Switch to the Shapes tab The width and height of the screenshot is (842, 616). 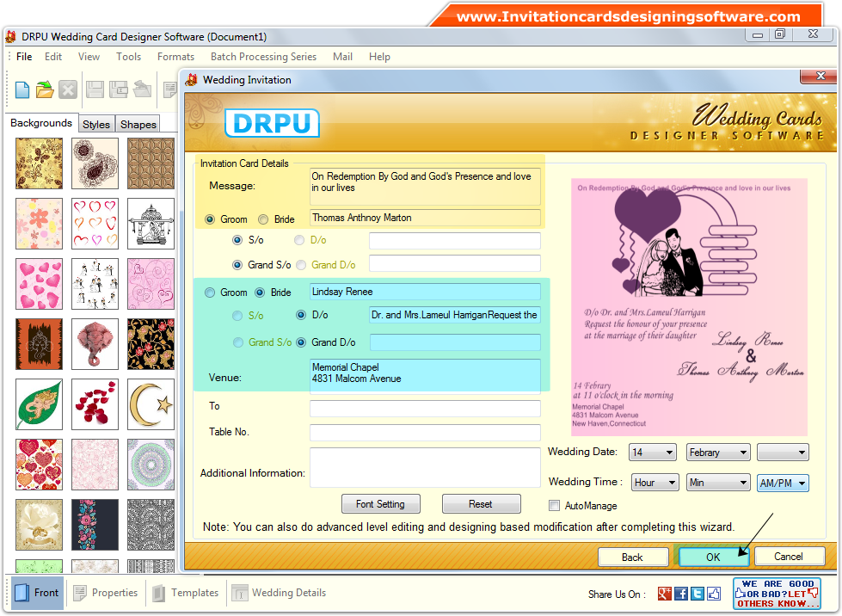click(x=138, y=124)
